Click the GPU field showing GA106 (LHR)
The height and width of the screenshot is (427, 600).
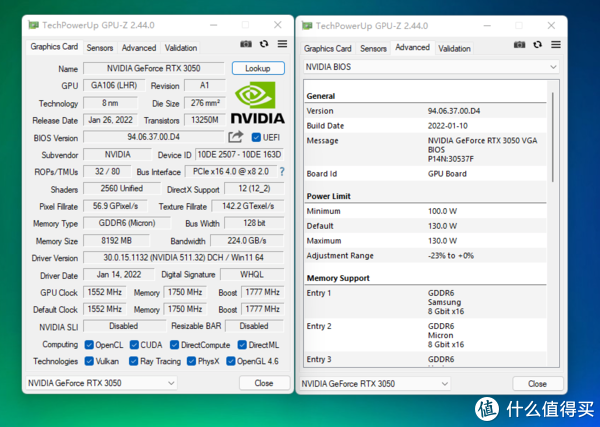point(114,85)
